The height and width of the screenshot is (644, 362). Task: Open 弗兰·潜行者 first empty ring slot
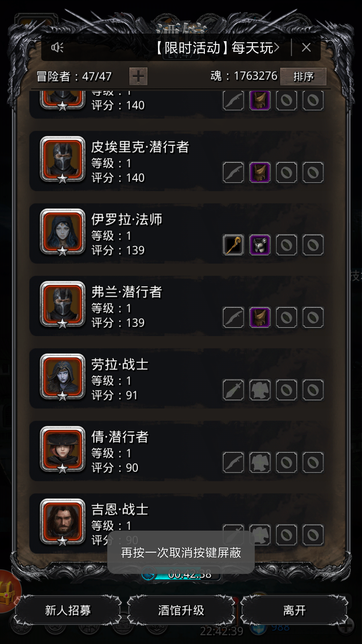286,317
